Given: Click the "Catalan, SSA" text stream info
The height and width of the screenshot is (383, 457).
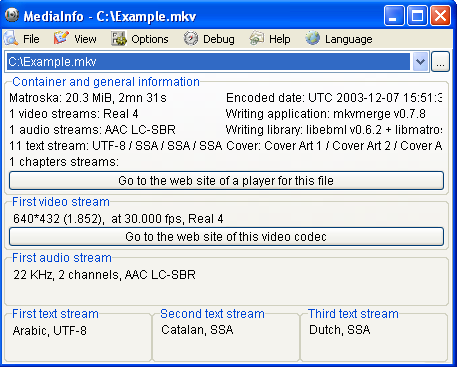Looking at the screenshot, I should pos(197,330).
